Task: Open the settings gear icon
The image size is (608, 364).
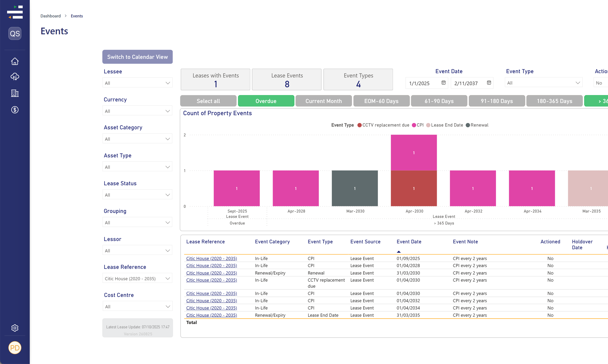Action: click(15, 328)
